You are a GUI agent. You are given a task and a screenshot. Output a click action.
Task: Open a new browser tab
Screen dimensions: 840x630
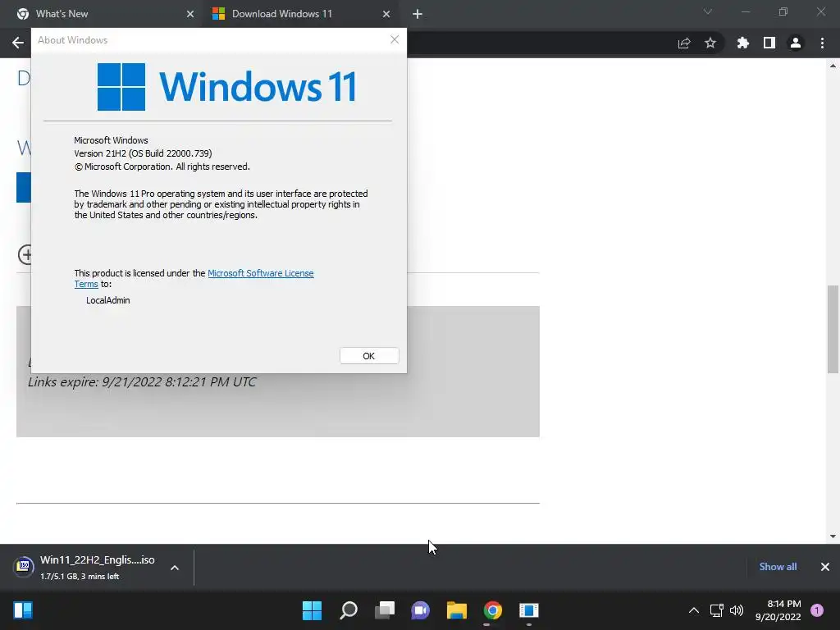(x=418, y=14)
